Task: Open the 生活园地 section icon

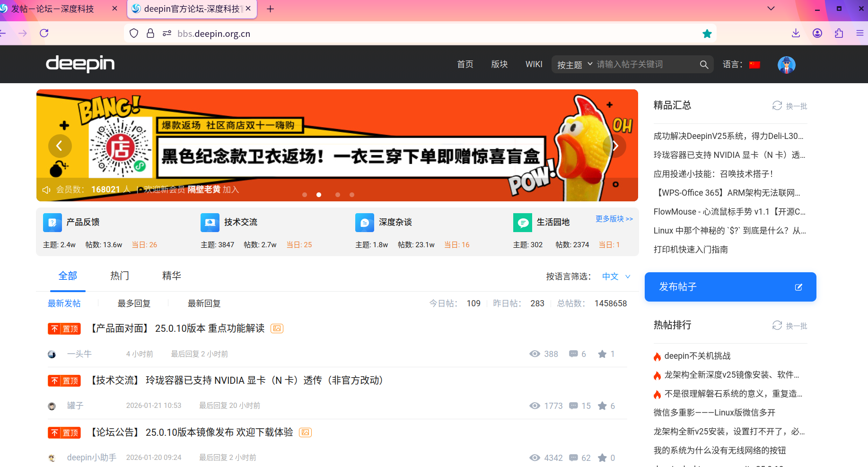Action: (522, 222)
